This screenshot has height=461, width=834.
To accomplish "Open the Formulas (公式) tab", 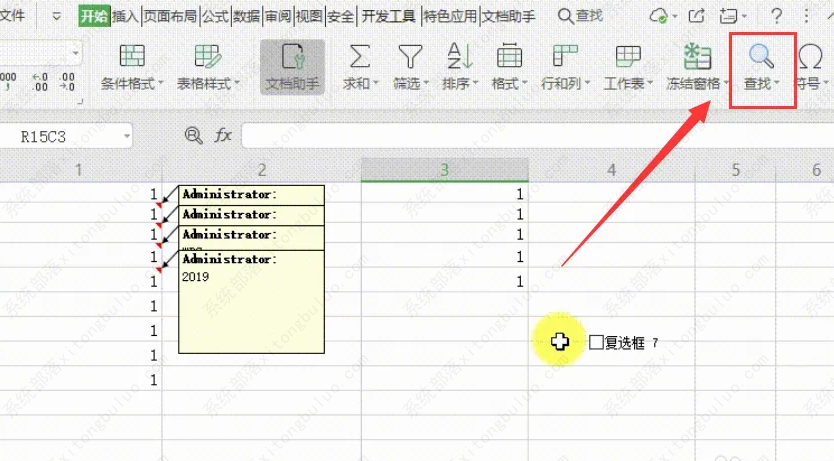I will (214, 16).
